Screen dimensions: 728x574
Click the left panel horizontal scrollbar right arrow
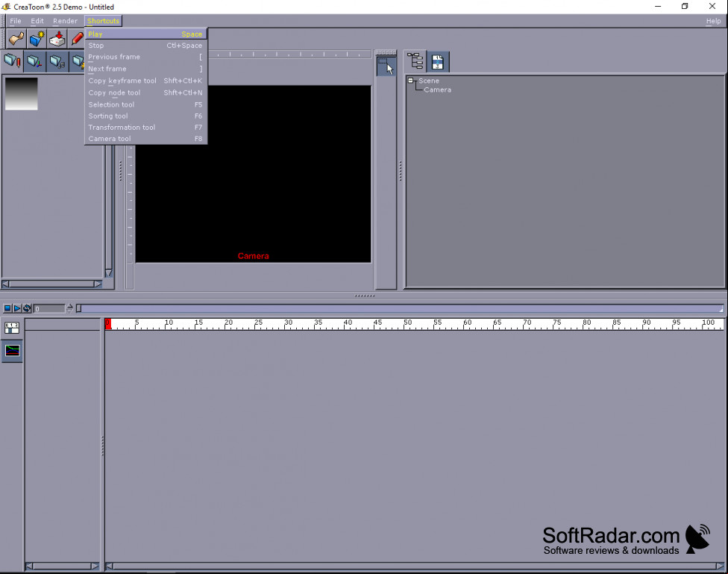pyautogui.click(x=98, y=284)
